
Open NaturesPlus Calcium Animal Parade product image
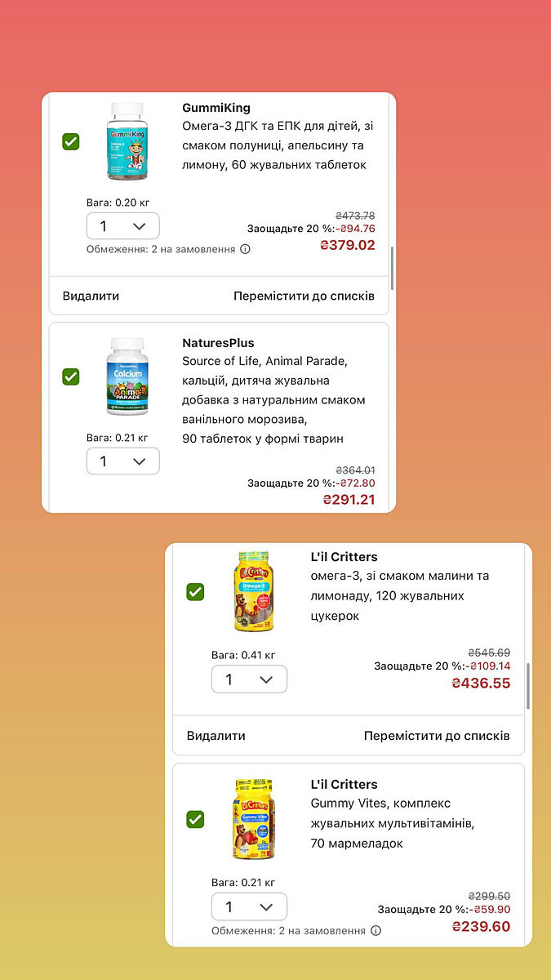click(x=127, y=377)
